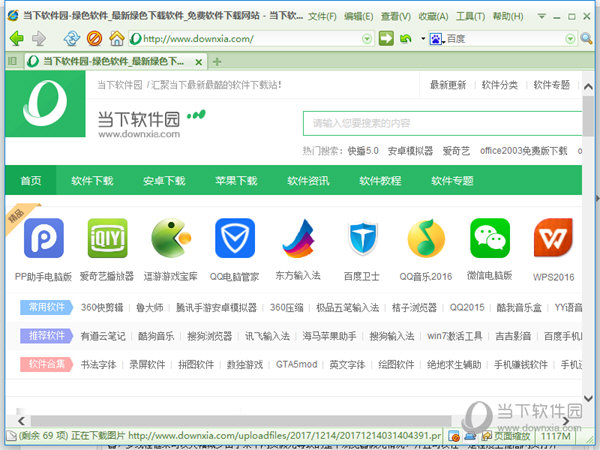Open the 文件(F) menu
The width and height of the screenshot is (600, 450).
(x=322, y=16)
